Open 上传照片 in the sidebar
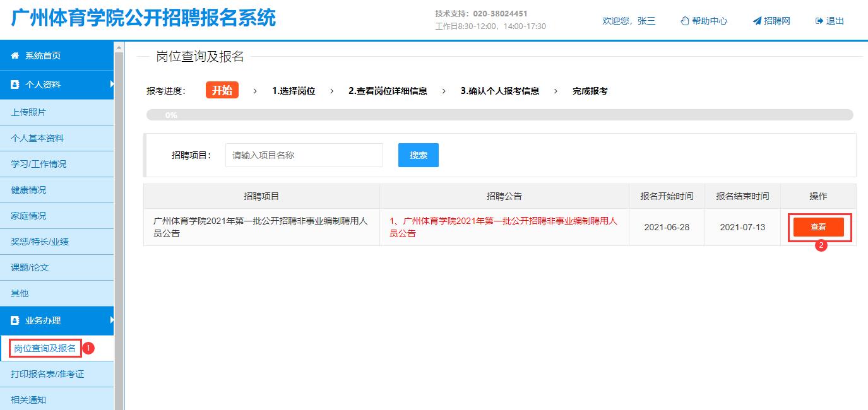The image size is (868, 410). click(x=28, y=112)
